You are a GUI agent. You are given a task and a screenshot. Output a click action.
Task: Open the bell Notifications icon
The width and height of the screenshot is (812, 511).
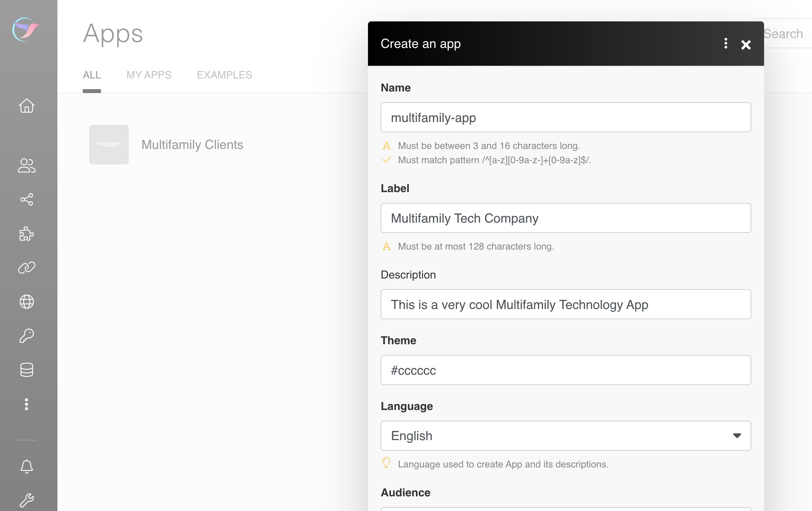point(27,467)
